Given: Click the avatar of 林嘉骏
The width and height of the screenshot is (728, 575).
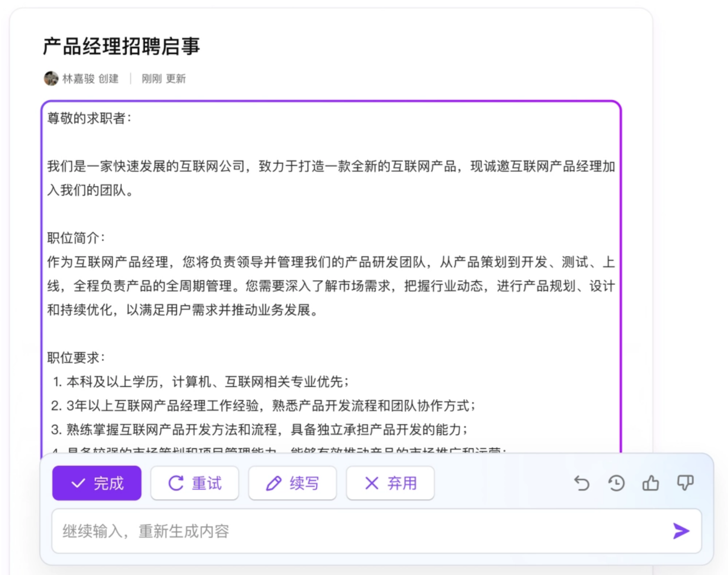Looking at the screenshot, I should point(51,78).
